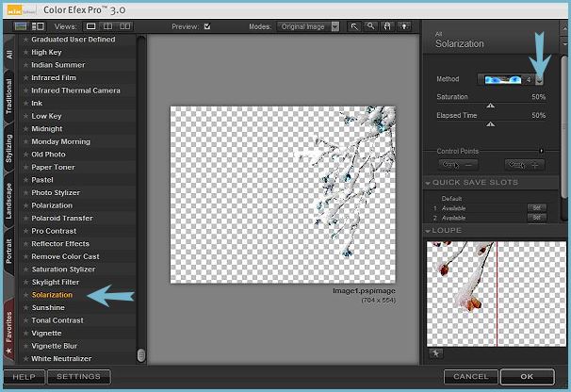
Task: Select the zoom magnifier tool
Action: click(370, 27)
